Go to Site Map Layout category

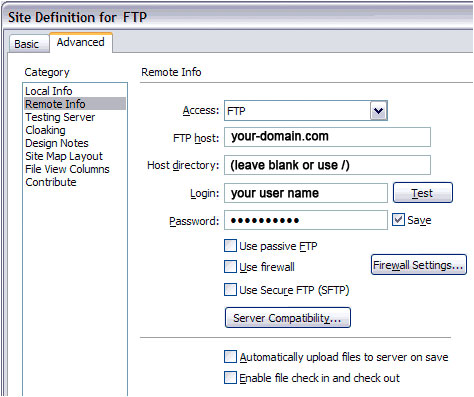click(x=64, y=156)
